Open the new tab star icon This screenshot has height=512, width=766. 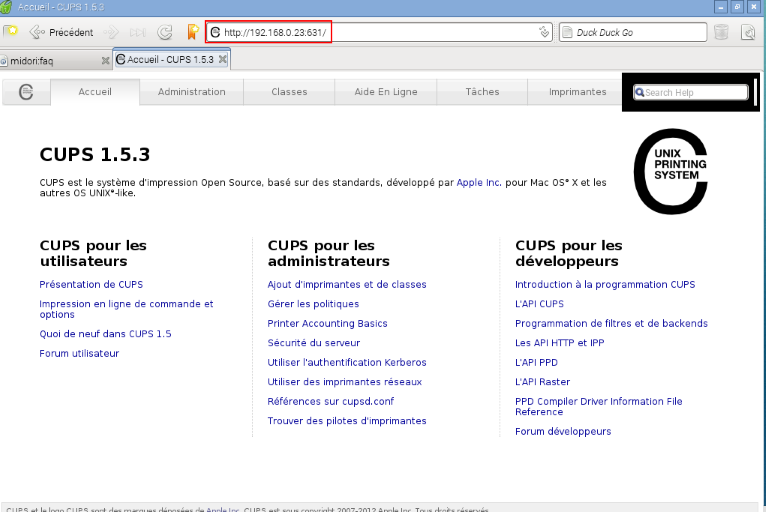point(11,32)
